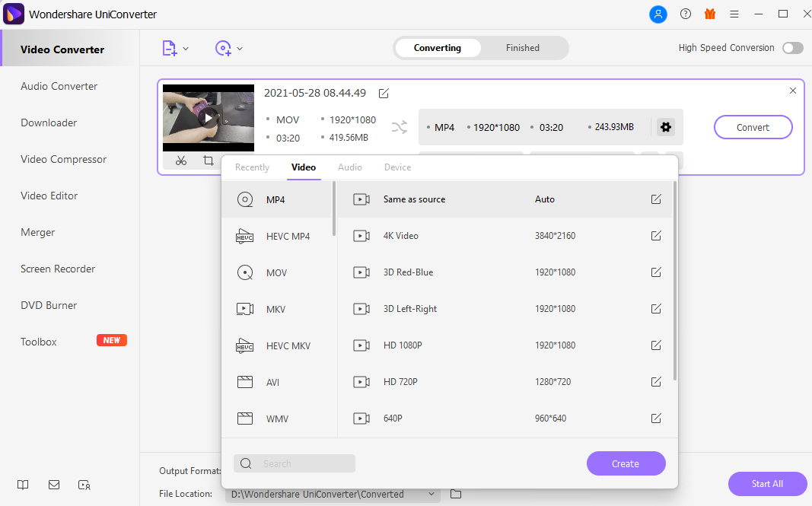This screenshot has height=506, width=812.
Task: Choose HEVC MP4 format
Action: pyautogui.click(x=276, y=236)
